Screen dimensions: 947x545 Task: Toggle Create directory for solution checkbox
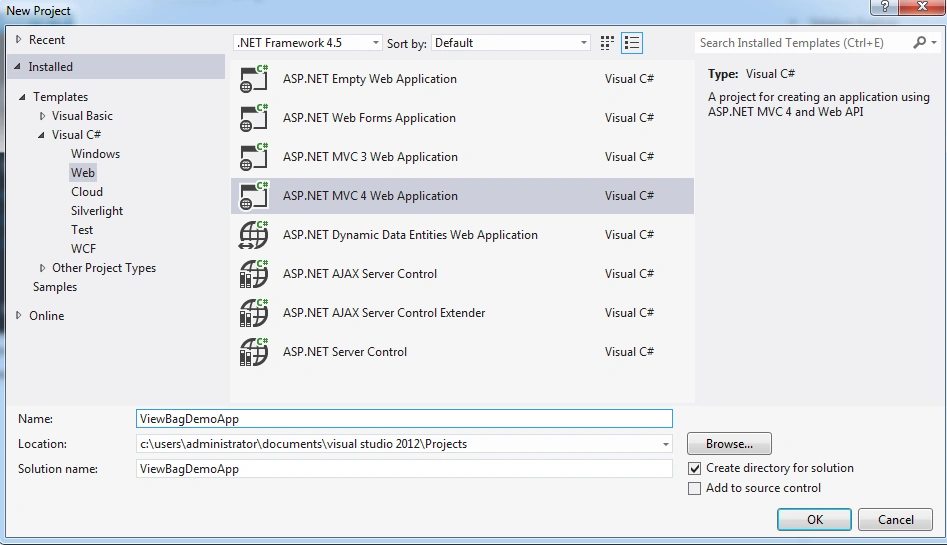point(695,468)
